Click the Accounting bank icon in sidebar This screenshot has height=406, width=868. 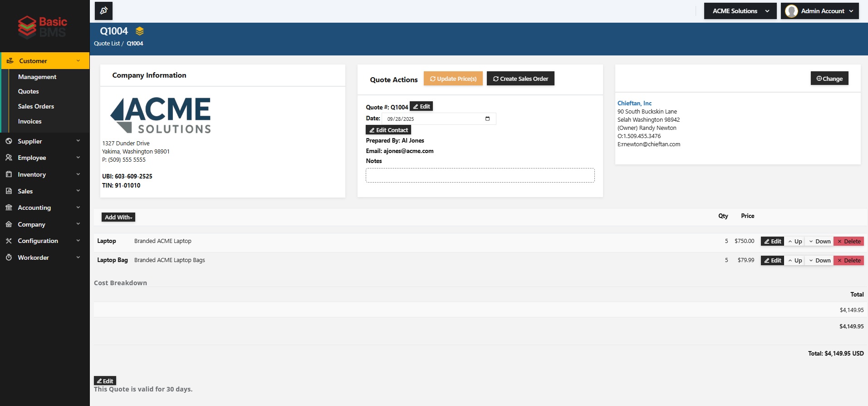pyautogui.click(x=9, y=208)
